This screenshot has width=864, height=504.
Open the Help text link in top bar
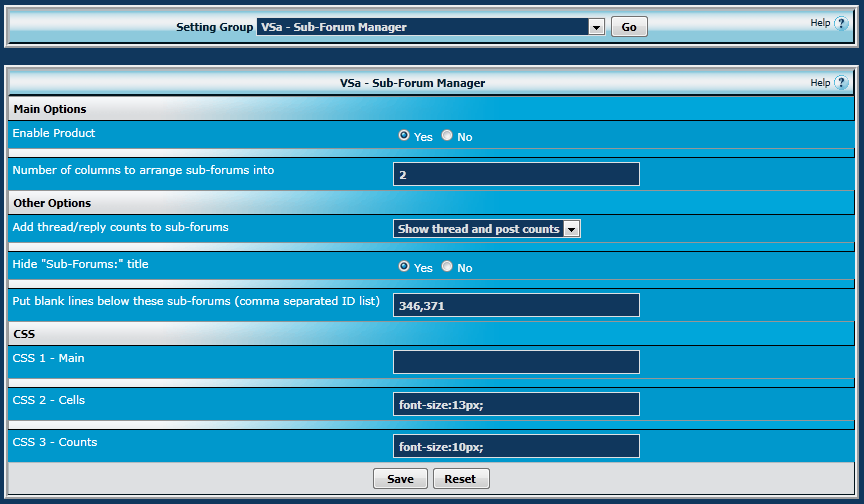tap(819, 23)
